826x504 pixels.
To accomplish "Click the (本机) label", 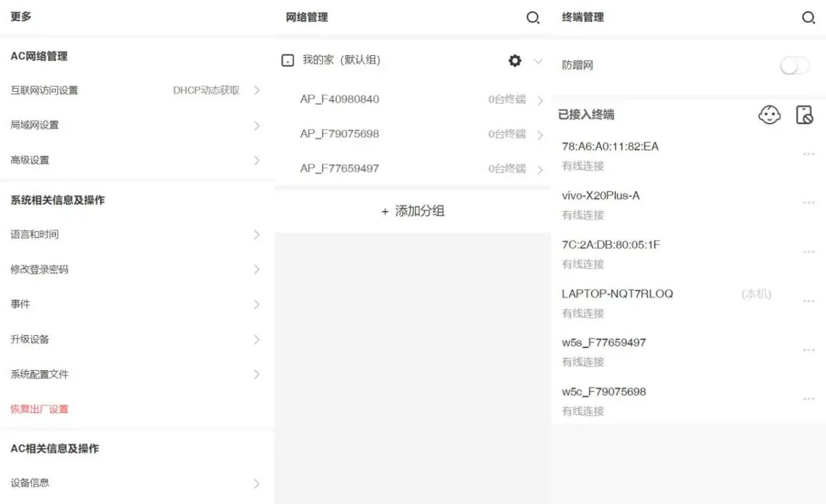I will 756,294.
